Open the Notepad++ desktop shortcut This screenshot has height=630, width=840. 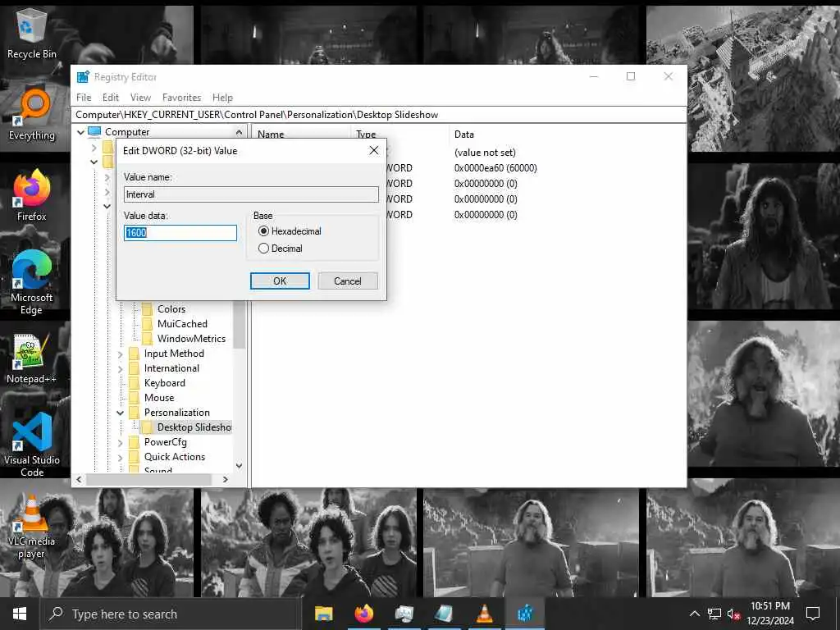(32, 359)
